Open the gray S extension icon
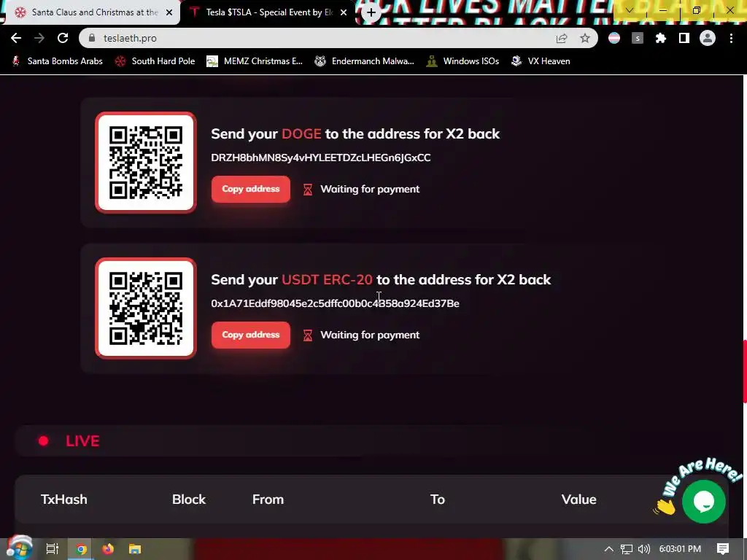Image resolution: width=747 pixels, height=560 pixels. pos(638,38)
